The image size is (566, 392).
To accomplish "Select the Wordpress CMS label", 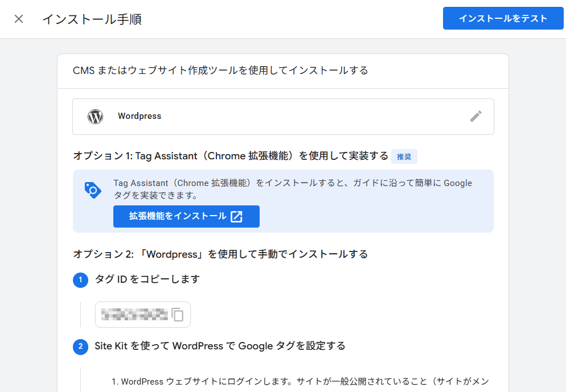I will tap(140, 116).
